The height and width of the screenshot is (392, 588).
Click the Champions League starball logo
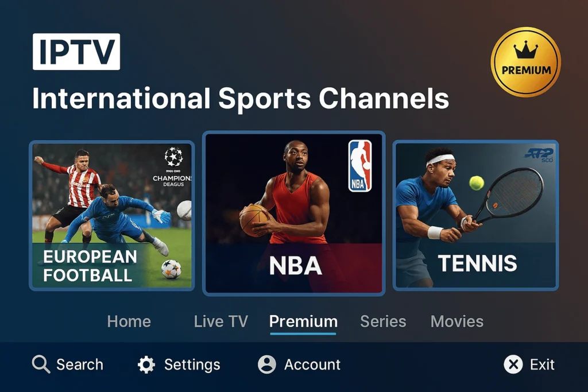173,157
